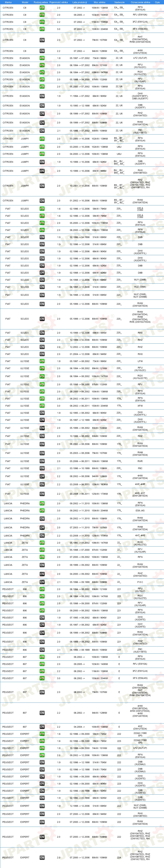Click engine code LFZ (XU7JP) in Citroen Evasion row

click(140, 58)
